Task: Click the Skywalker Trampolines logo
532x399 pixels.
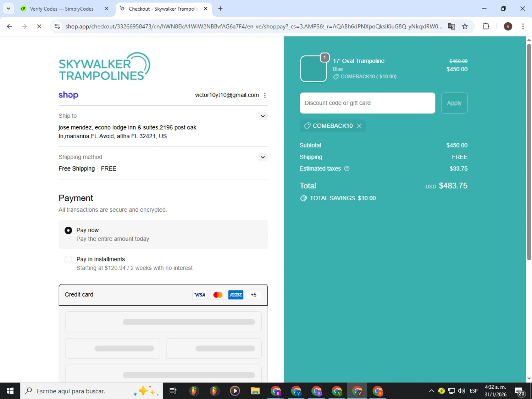Action: click(x=105, y=66)
